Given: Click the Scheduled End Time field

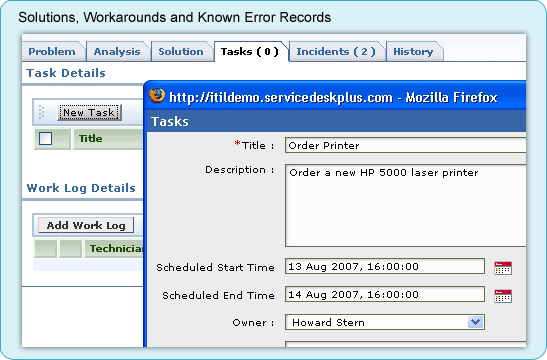Looking at the screenshot, I should coord(385,294).
